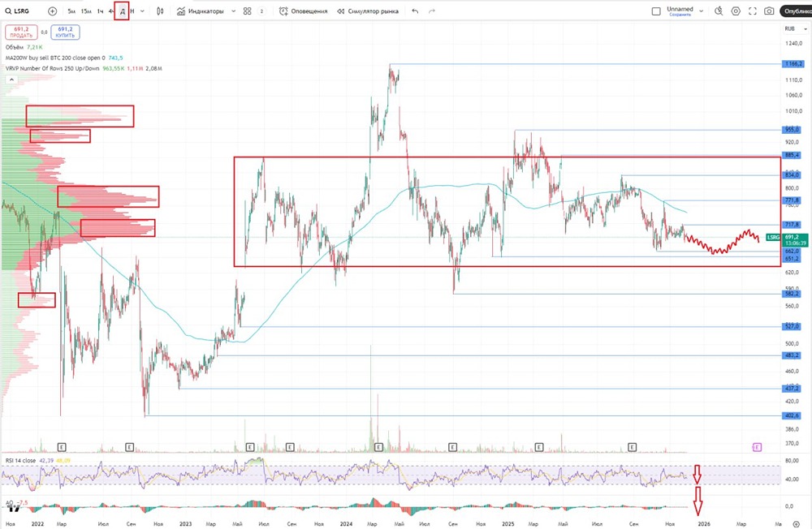Click the Сохранить link under Unnamed
812x529 pixels.
tap(680, 15)
